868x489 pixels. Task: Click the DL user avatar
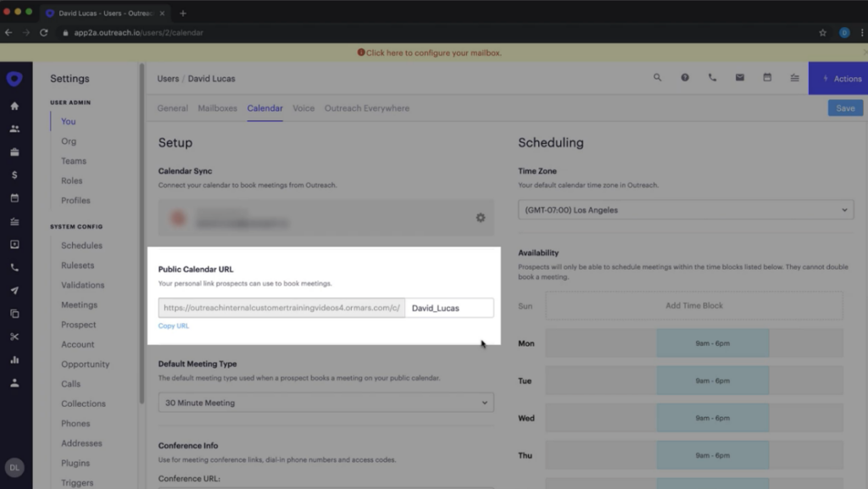pos(14,468)
